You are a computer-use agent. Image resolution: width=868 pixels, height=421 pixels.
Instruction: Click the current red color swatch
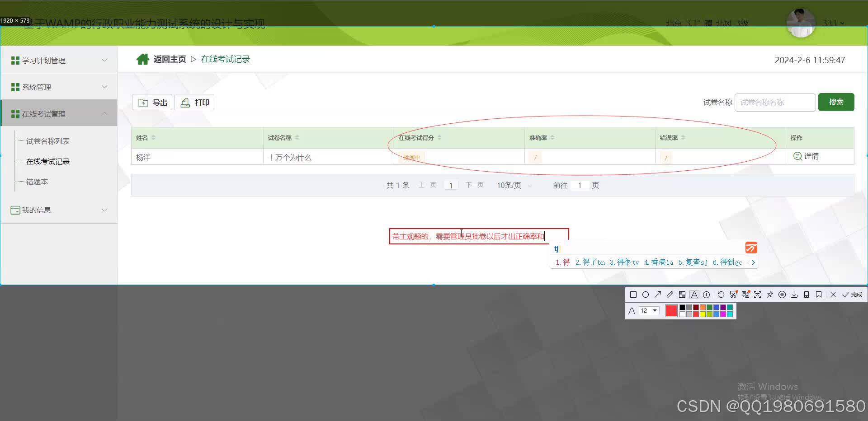click(x=671, y=311)
